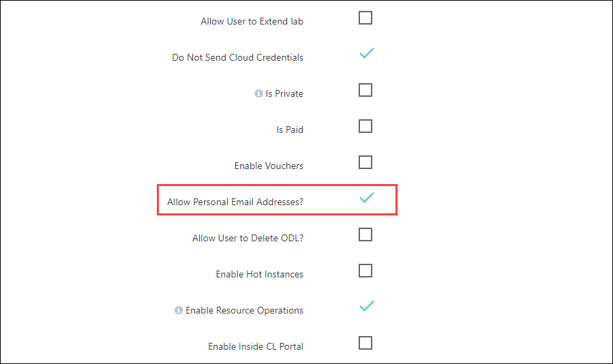
Task: Disable the Enable Resource Operations checkmark
Action: pyautogui.click(x=367, y=306)
